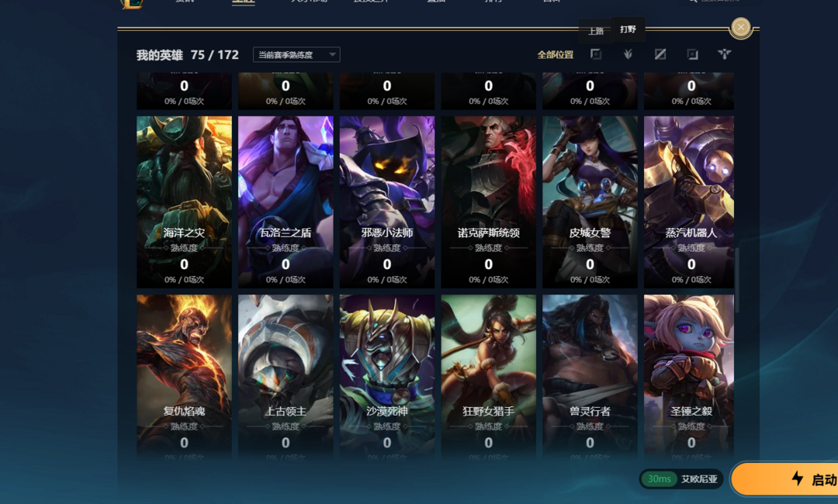Viewport: 838px width, 504px height.
Task: Click the 艾欧尼亚 server selector
Action: point(698,479)
